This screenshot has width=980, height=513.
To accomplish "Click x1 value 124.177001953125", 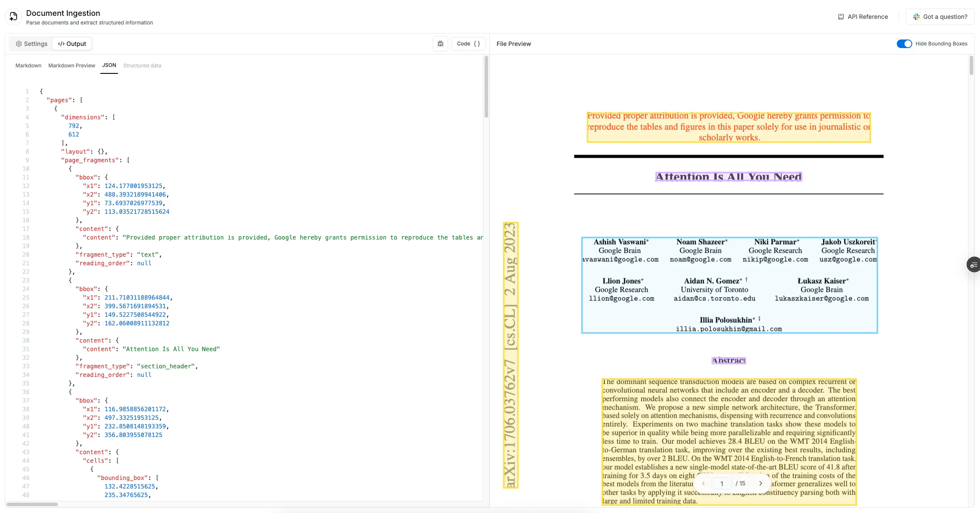I will (x=133, y=186).
